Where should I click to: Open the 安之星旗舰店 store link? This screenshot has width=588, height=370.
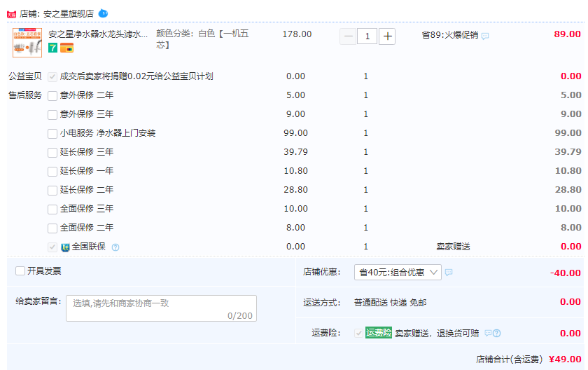tap(69, 14)
